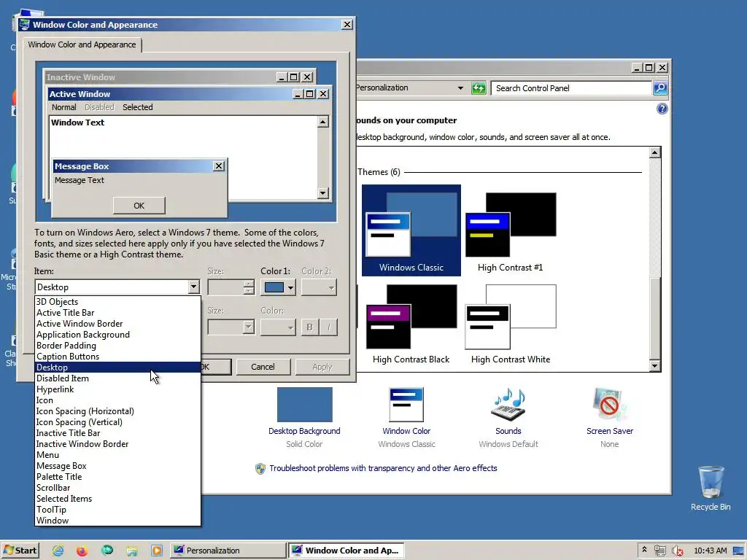Choose 'Menu' in the Item list

[x=117, y=455]
